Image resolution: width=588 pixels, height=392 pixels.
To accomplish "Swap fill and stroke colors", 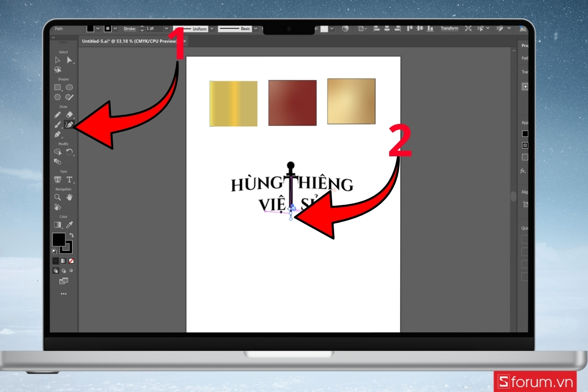I will click(73, 234).
